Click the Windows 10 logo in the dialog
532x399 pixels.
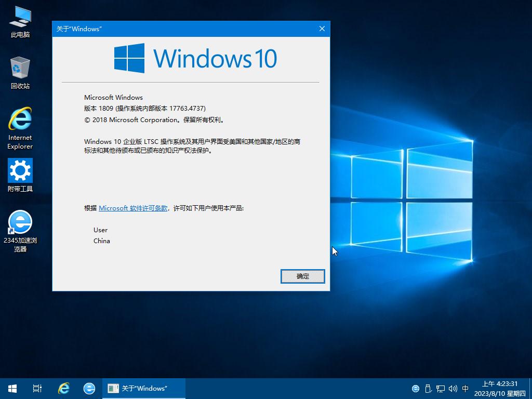tap(195, 58)
